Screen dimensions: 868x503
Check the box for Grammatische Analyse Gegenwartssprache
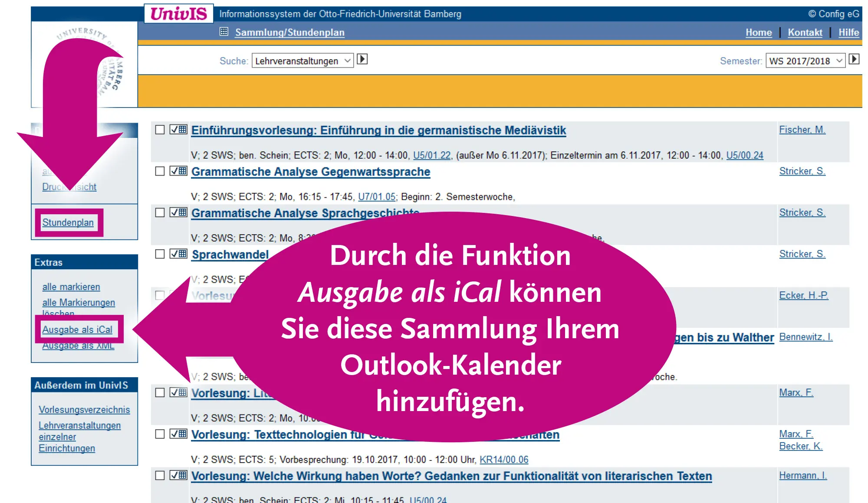[x=160, y=171]
